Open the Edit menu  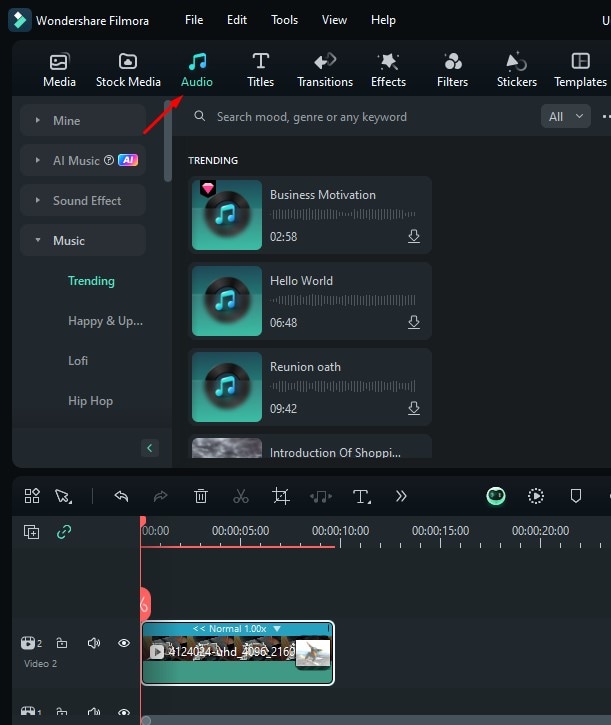(x=237, y=20)
